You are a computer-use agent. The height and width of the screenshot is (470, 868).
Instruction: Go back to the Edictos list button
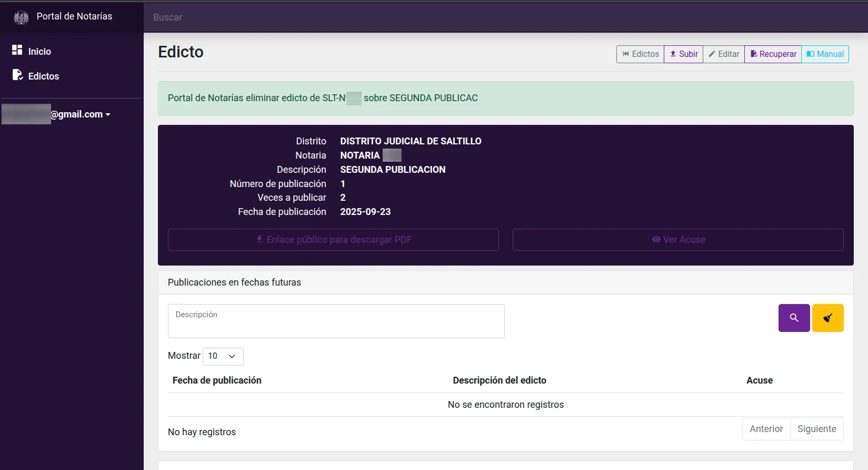click(640, 54)
